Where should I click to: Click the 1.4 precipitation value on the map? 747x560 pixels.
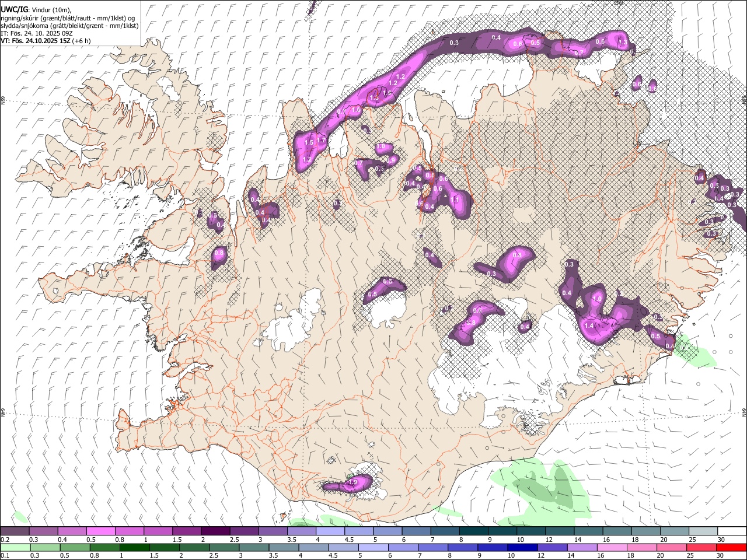[589, 326]
